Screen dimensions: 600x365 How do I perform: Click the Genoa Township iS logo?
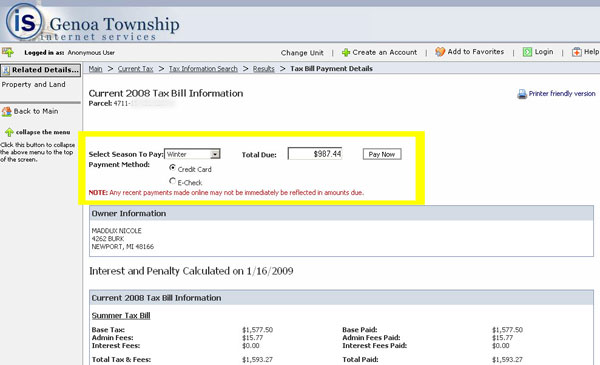coord(24,21)
